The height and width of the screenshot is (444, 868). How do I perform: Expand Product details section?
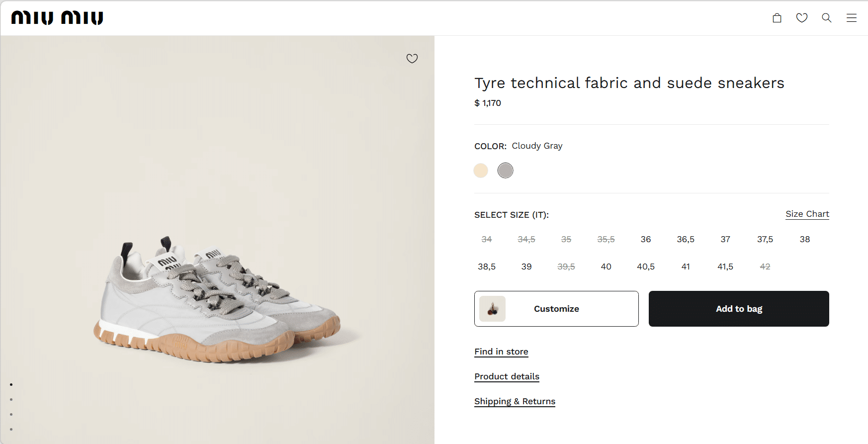[507, 376]
